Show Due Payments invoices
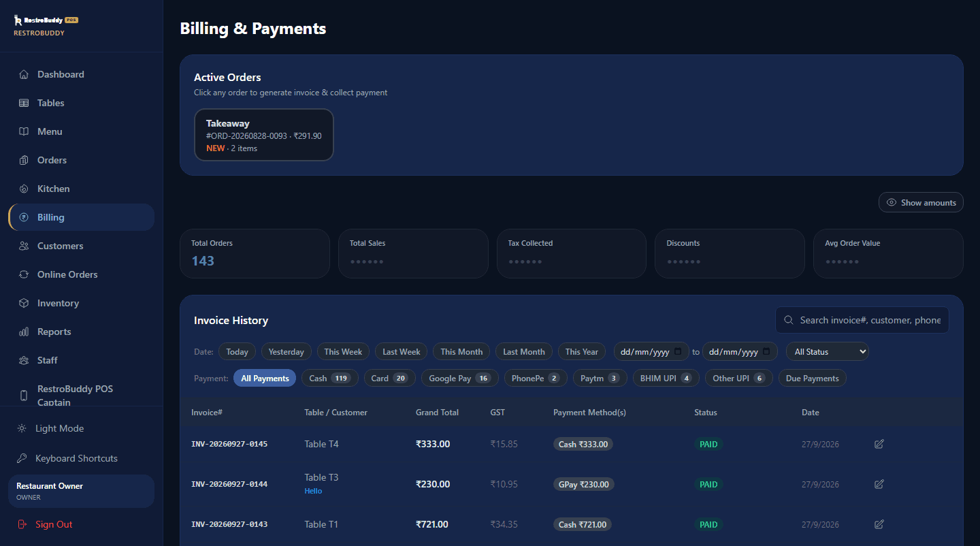Image resolution: width=980 pixels, height=546 pixels. tap(813, 378)
